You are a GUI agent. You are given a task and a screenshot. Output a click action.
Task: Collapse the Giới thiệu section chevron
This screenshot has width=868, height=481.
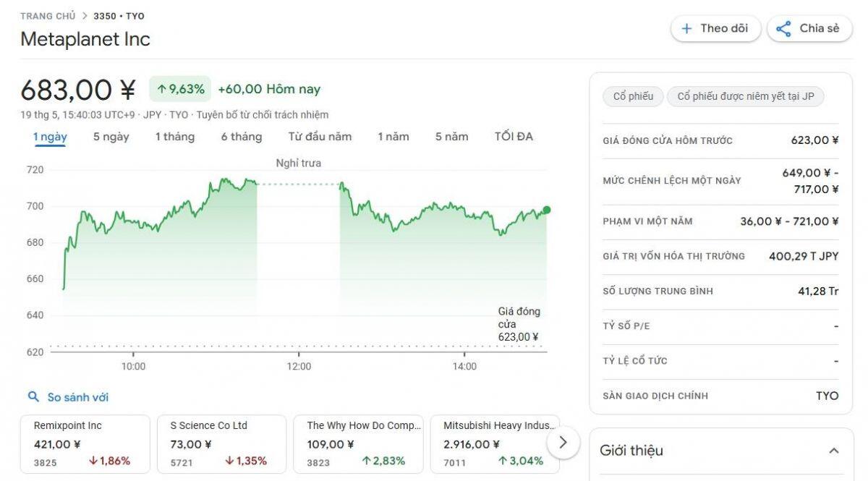tap(833, 451)
